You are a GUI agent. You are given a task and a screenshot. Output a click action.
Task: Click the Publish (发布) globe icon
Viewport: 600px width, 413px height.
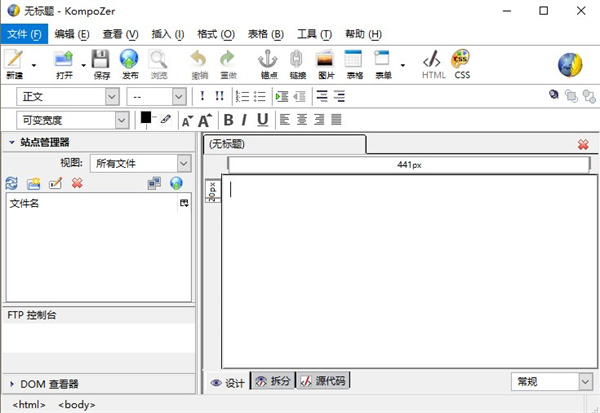pyautogui.click(x=130, y=64)
